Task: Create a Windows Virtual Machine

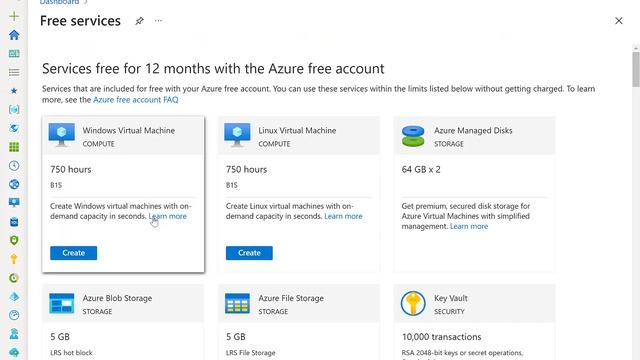Action: point(73,253)
